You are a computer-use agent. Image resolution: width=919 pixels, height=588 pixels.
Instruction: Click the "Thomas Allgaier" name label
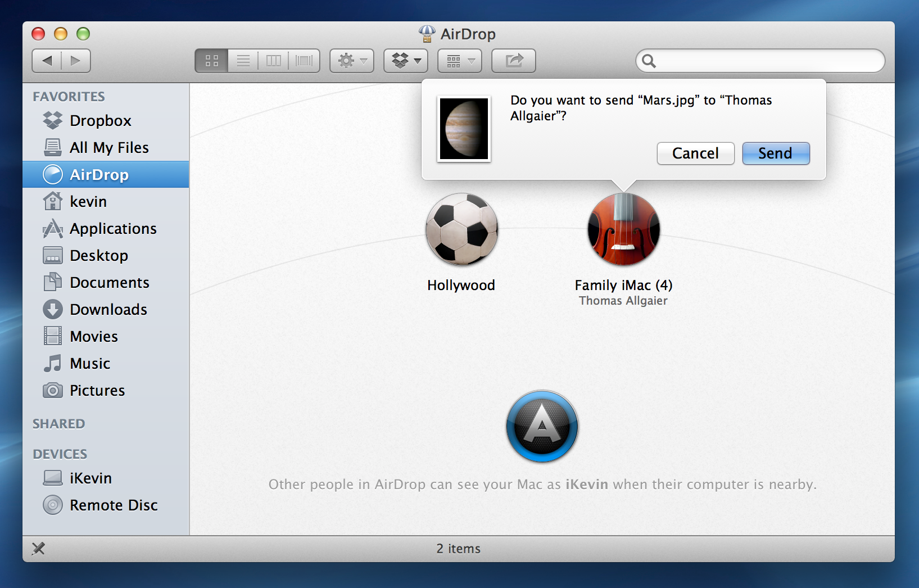pyautogui.click(x=623, y=301)
